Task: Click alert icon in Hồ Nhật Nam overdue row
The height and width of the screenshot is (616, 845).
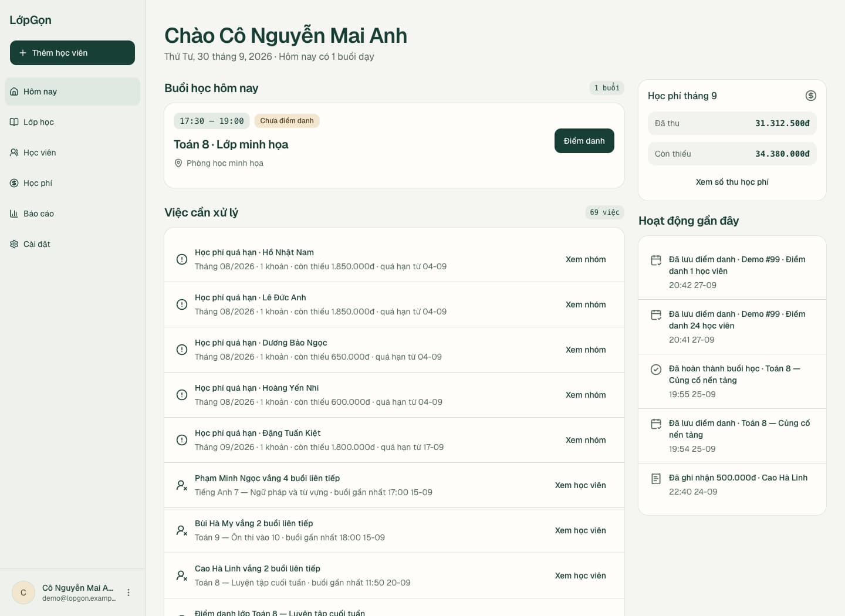Action: click(182, 259)
